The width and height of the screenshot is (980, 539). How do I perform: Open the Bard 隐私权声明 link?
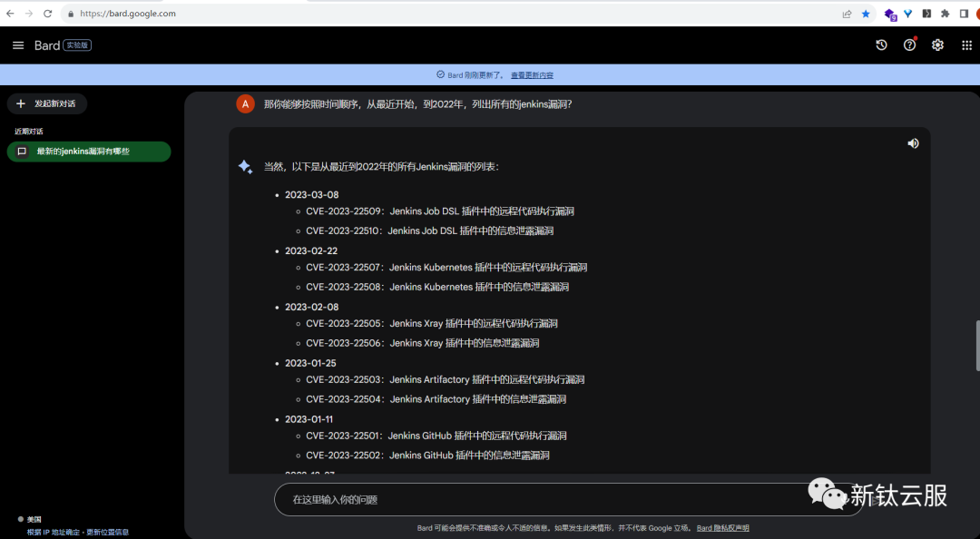(722, 528)
